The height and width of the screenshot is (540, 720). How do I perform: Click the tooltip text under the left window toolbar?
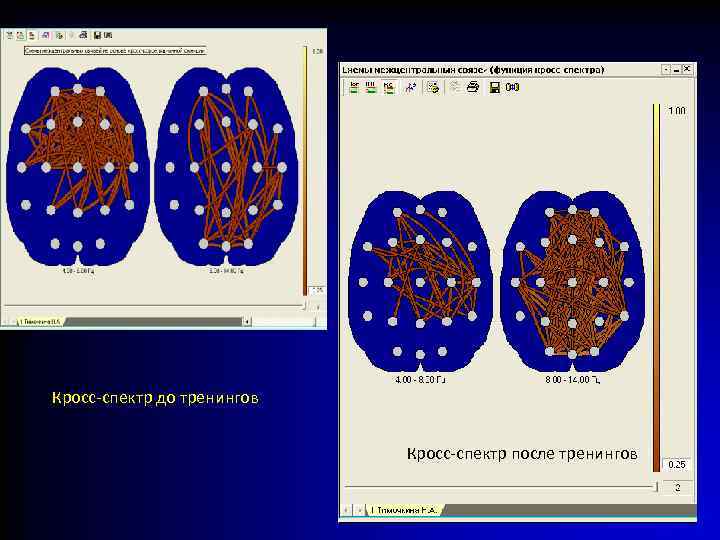point(115,51)
